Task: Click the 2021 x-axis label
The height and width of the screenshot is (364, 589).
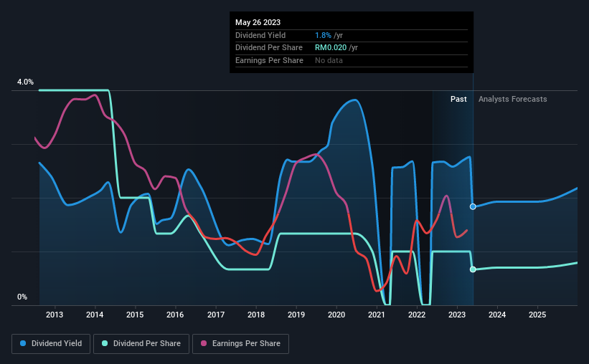Action: click(377, 315)
